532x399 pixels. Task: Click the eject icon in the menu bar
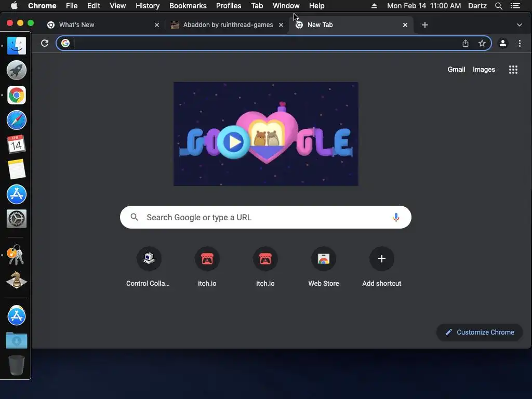point(374,6)
